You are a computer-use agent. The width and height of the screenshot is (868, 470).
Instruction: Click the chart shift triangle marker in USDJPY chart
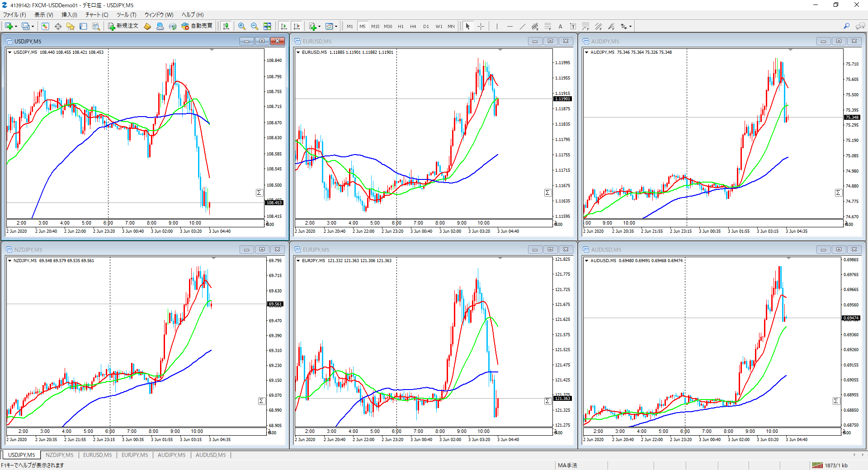tap(212, 50)
